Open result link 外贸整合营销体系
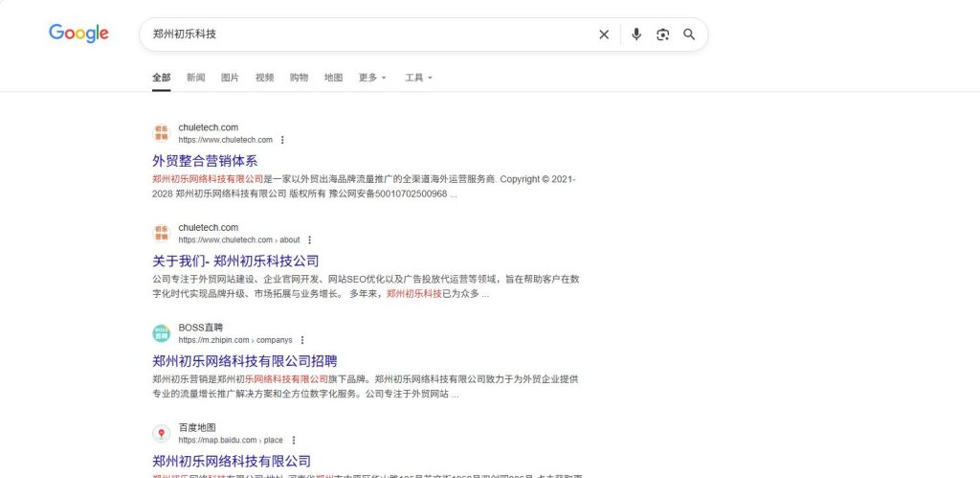The height and width of the screenshot is (478, 980). 205,161
